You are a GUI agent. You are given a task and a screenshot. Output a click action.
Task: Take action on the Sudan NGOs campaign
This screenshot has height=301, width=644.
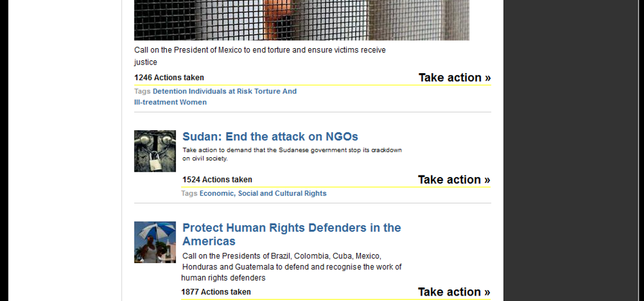[x=454, y=180]
